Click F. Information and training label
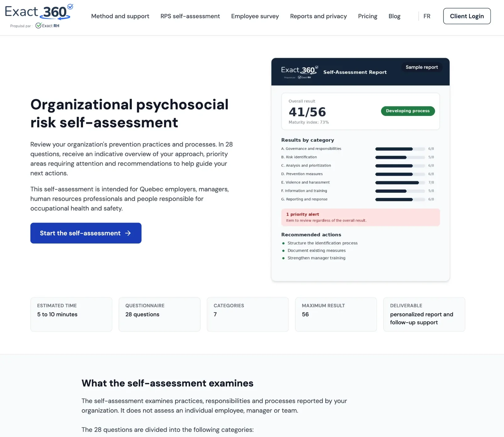Screen dimensions: 504x437 click(304, 191)
